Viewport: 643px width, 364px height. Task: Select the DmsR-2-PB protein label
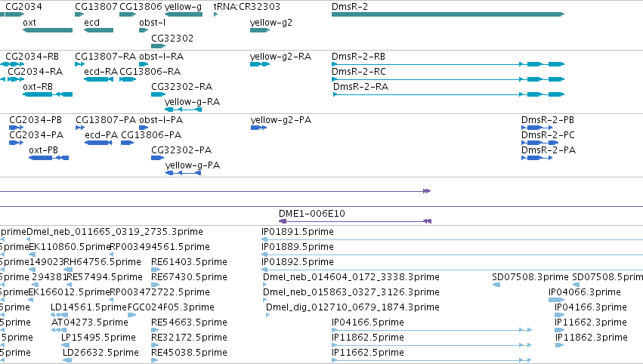pyautogui.click(x=548, y=119)
